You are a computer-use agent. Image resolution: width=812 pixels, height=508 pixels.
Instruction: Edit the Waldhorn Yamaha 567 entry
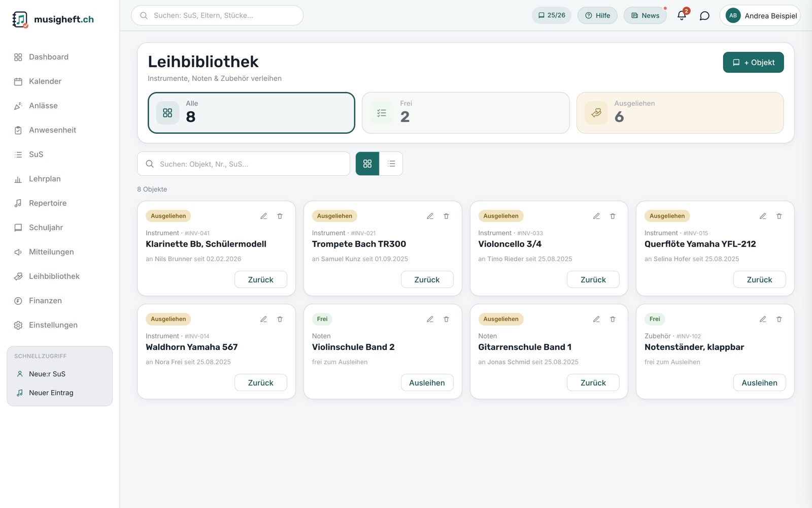pos(264,319)
